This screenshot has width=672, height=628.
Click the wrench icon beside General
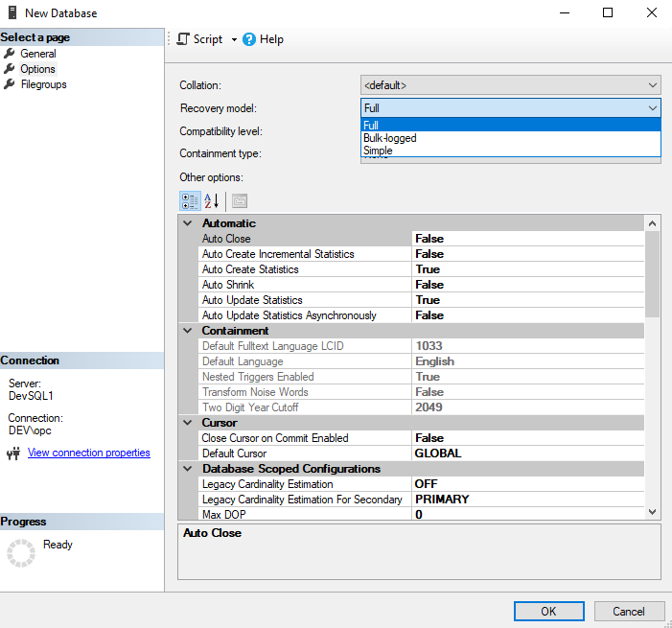tap(9, 53)
